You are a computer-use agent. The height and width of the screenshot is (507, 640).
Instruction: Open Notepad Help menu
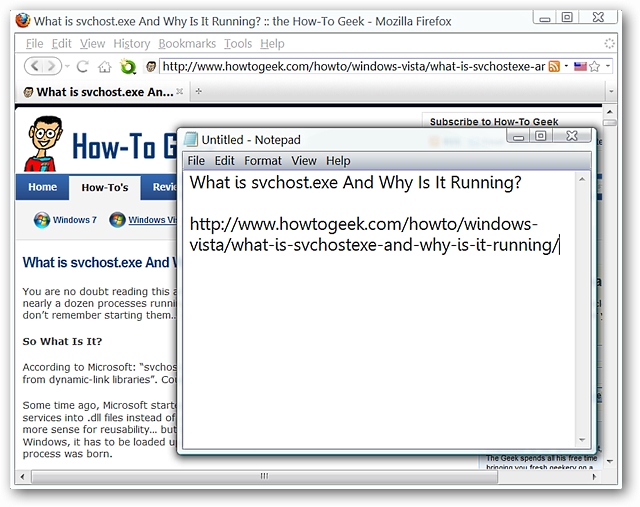[x=338, y=161]
